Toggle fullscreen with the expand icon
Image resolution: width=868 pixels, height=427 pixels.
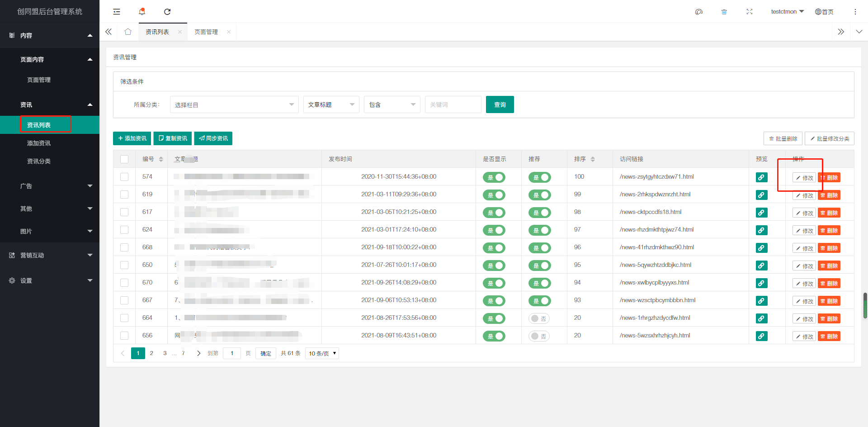click(x=750, y=12)
